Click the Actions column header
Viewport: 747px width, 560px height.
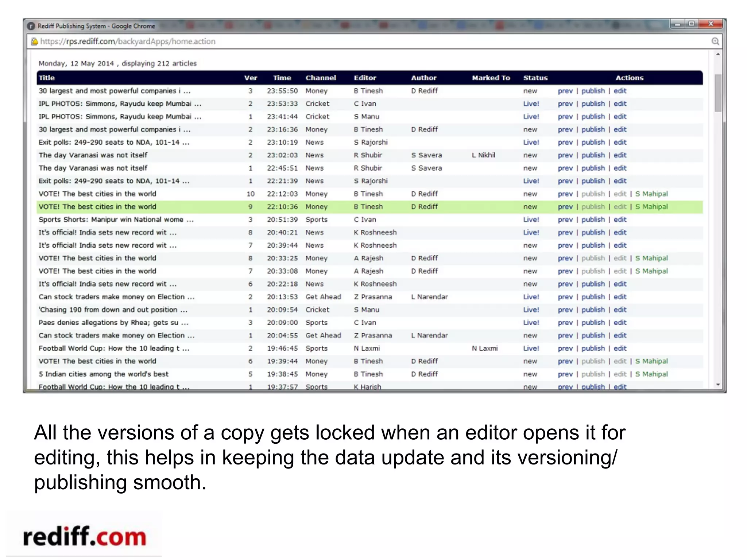coord(629,78)
